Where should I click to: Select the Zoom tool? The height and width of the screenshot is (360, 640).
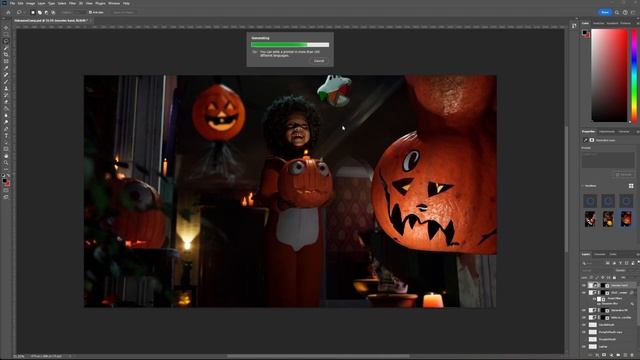tap(6, 162)
